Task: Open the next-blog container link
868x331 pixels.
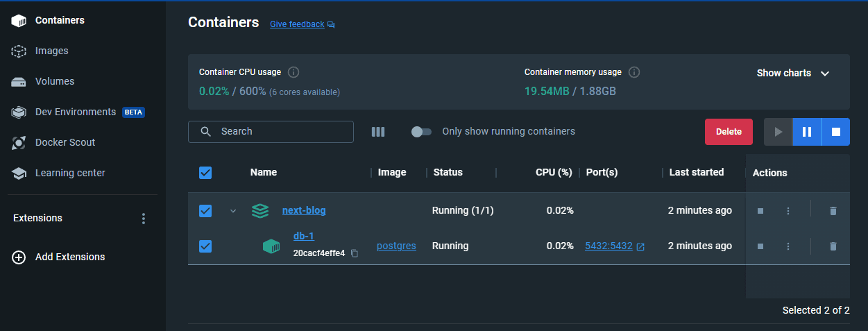Action: coord(304,210)
